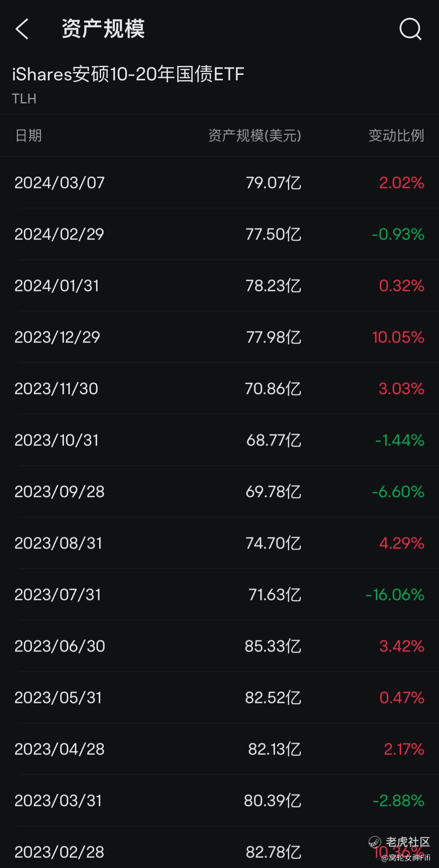Tap the 老虎社区 watermark logo
Screen dimensions: 439x868
pyautogui.click(x=399, y=842)
